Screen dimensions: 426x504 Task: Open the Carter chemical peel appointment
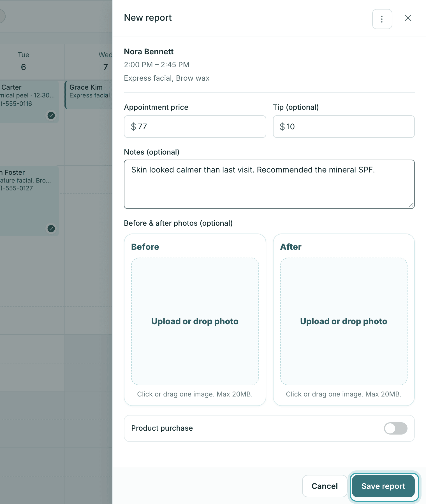pyautogui.click(x=29, y=102)
